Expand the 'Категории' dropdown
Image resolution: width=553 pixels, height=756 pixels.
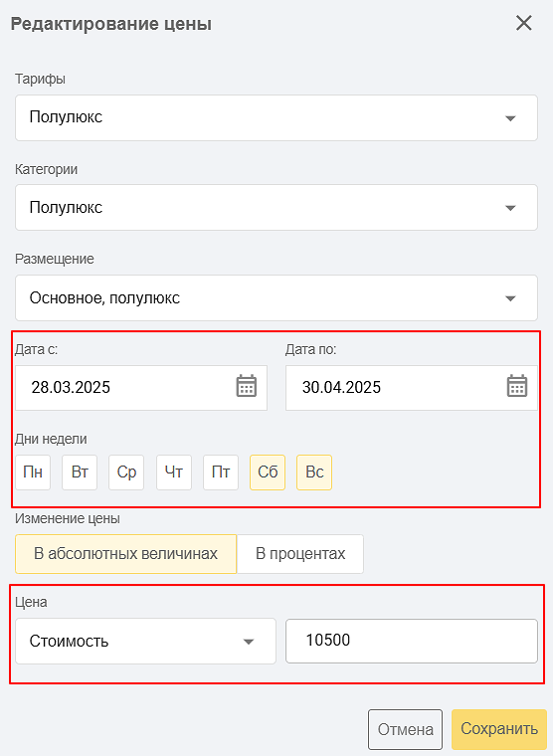click(x=276, y=207)
